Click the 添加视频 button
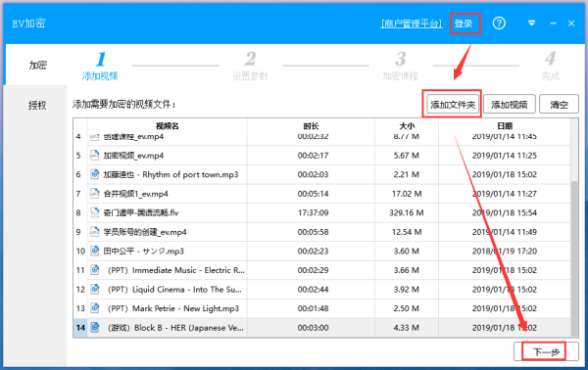The height and width of the screenshot is (370, 588). coord(510,104)
